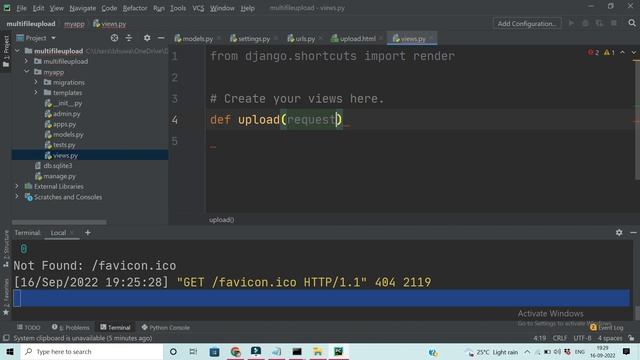The width and height of the screenshot is (640, 360).
Task: Click the UTF-8 encoding status entry
Action: [x=582, y=338]
